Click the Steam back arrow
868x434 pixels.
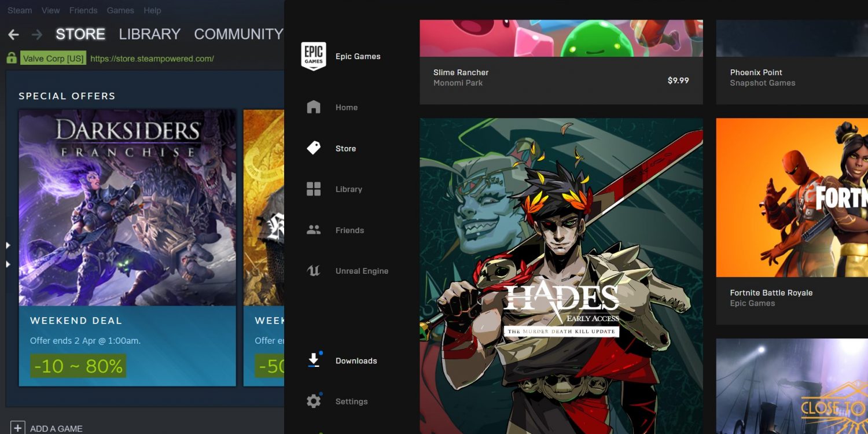(x=13, y=35)
